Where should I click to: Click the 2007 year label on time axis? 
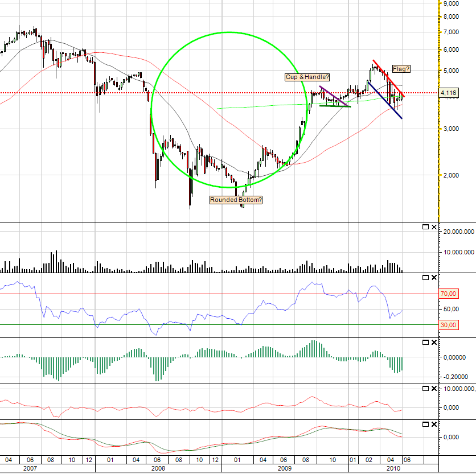(x=30, y=468)
